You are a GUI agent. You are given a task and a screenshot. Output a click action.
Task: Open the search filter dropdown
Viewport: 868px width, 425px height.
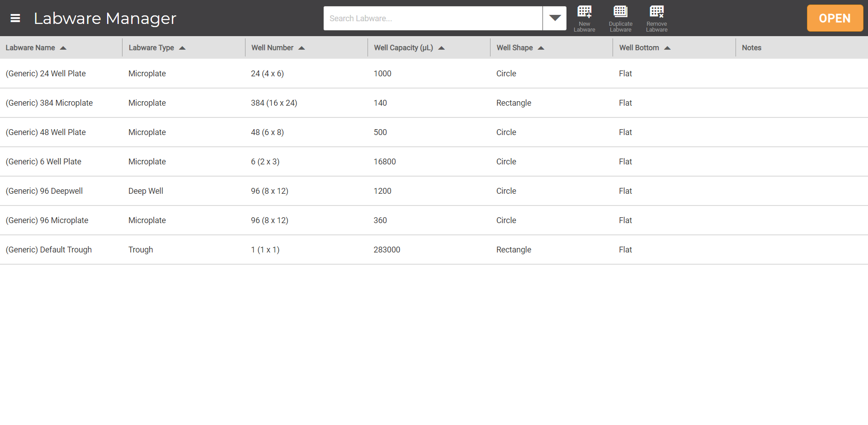pos(554,18)
